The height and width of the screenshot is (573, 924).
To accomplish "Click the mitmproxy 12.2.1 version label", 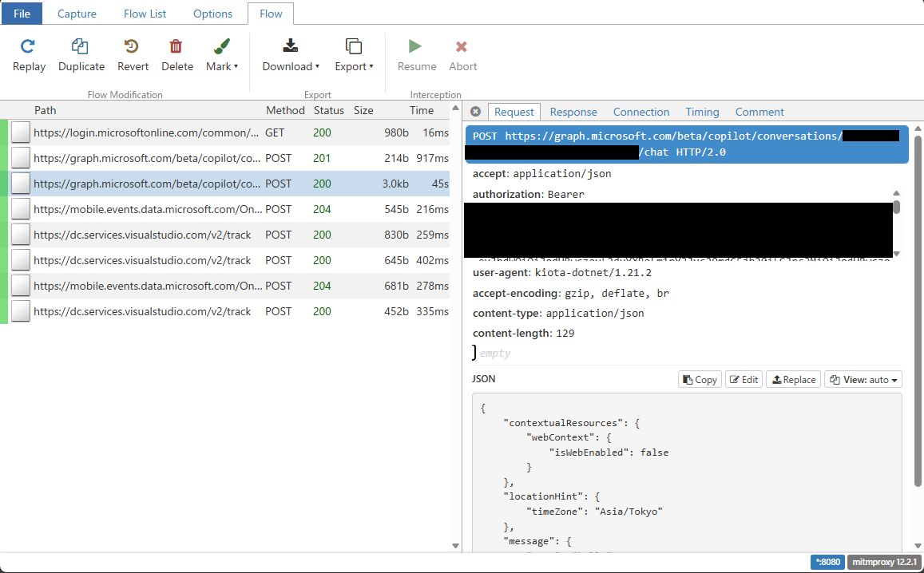I will (884, 561).
